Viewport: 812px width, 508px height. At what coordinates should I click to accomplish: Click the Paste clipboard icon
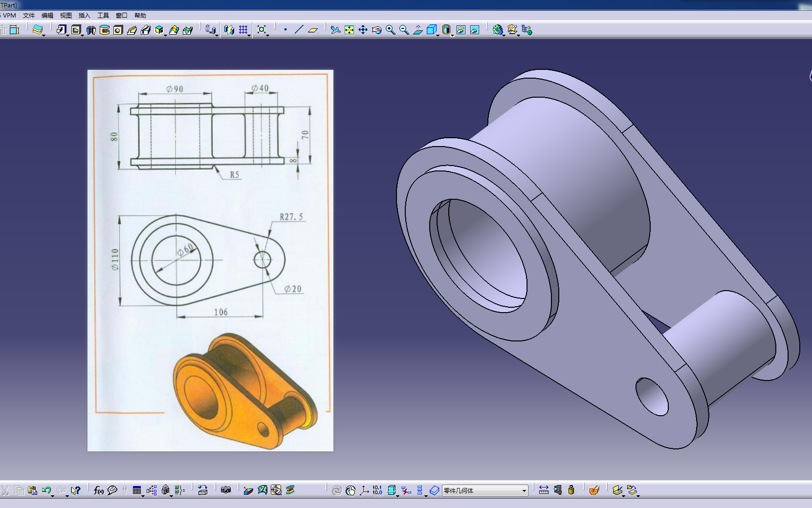[32, 490]
